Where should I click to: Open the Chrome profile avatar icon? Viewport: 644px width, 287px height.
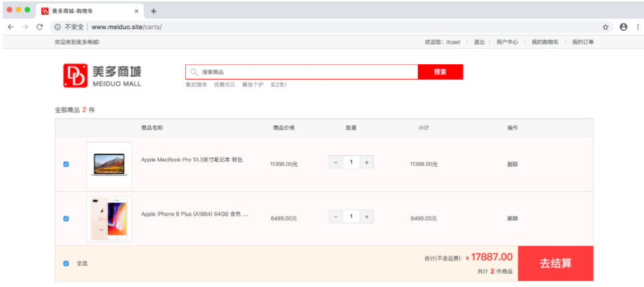[623, 27]
